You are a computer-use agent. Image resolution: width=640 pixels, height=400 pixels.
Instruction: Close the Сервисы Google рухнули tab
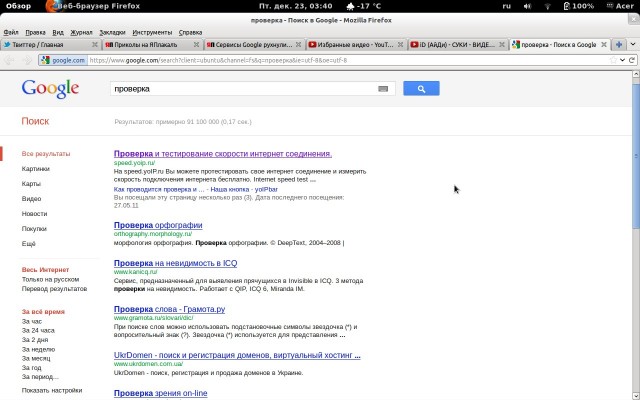coord(298,44)
